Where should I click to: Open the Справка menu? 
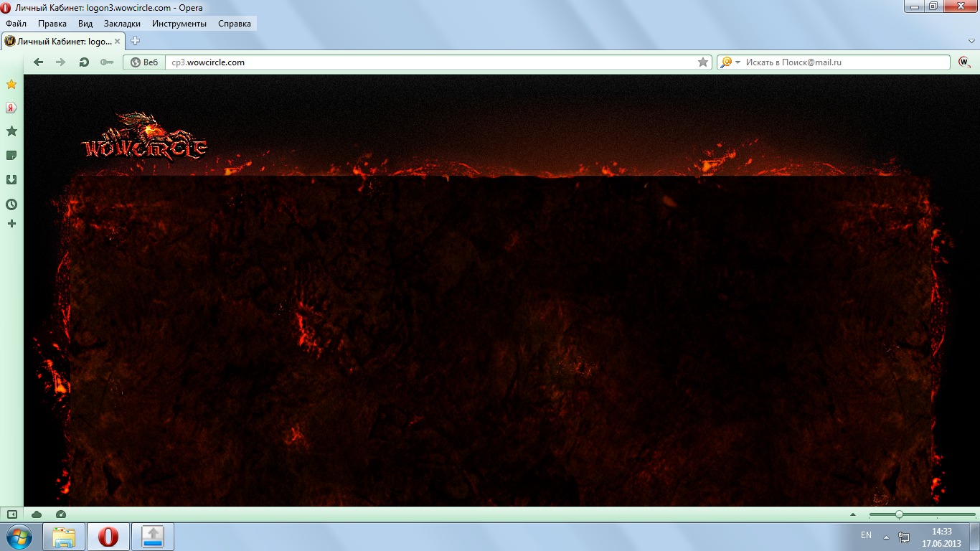pos(235,24)
